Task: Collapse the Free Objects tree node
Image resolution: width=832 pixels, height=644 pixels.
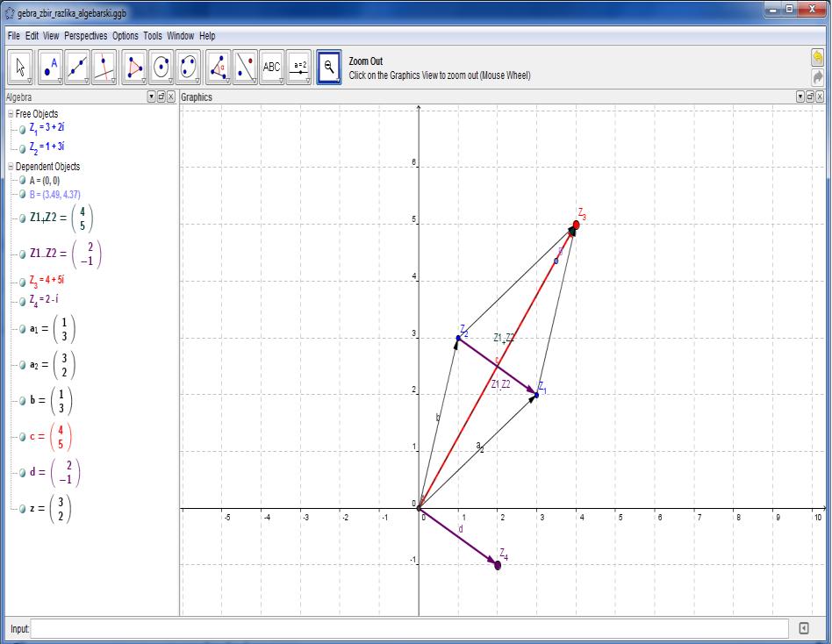Action: pos(11,113)
